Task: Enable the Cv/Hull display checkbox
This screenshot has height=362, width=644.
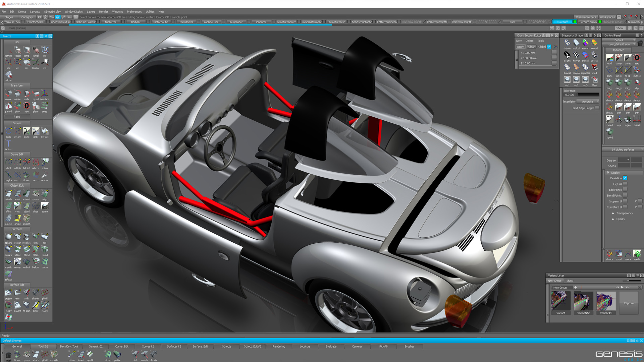Action: click(625, 184)
